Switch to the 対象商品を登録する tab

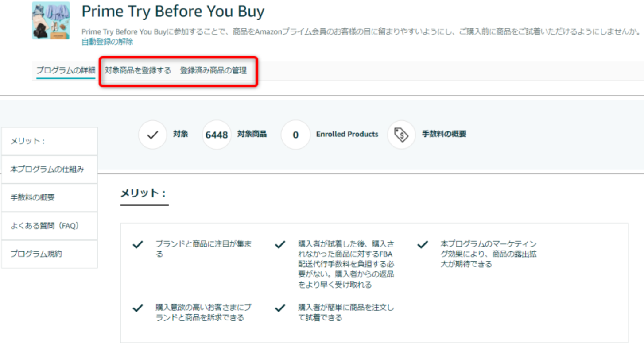(138, 70)
